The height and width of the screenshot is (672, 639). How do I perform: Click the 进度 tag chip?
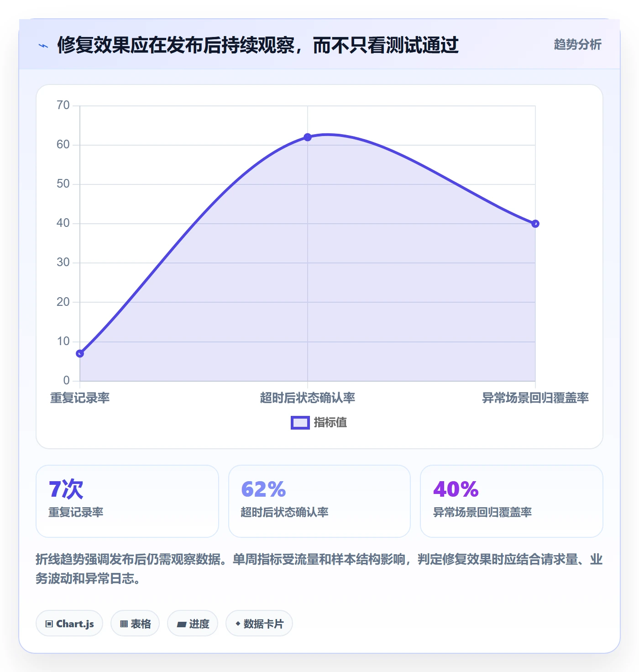coord(193,623)
